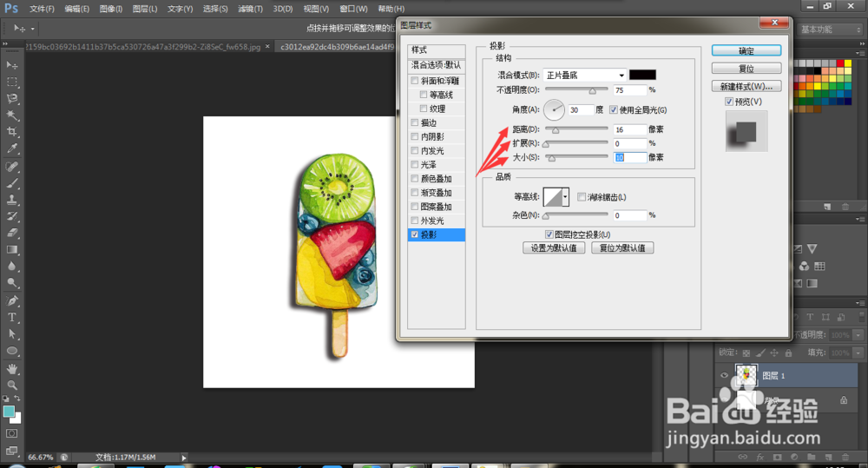Click the 大小 pixel input field
Screen dimensions: 868x468
629,157
